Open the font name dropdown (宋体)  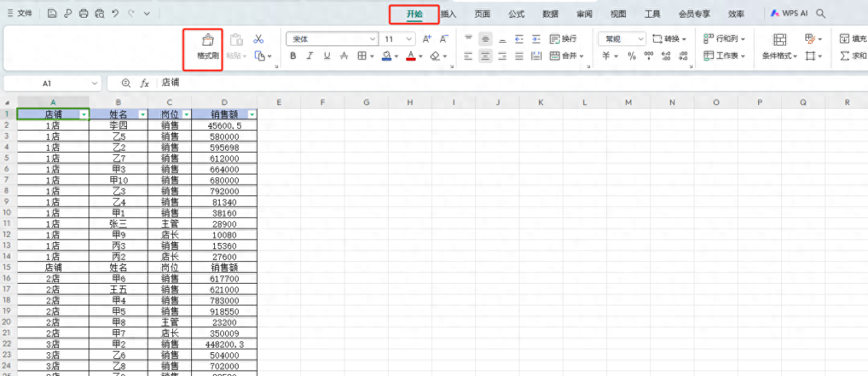tap(372, 39)
